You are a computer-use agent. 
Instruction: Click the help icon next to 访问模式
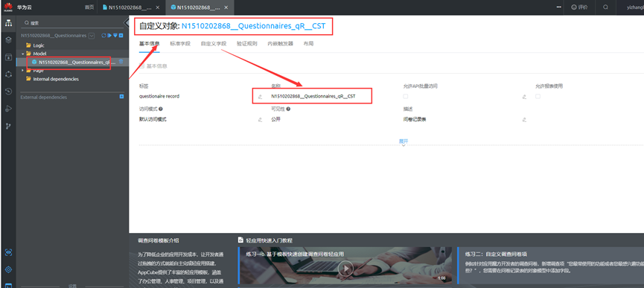point(160,109)
